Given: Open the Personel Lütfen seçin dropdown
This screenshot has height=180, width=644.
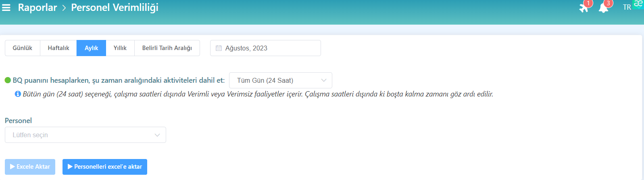Looking at the screenshot, I should click(x=85, y=135).
